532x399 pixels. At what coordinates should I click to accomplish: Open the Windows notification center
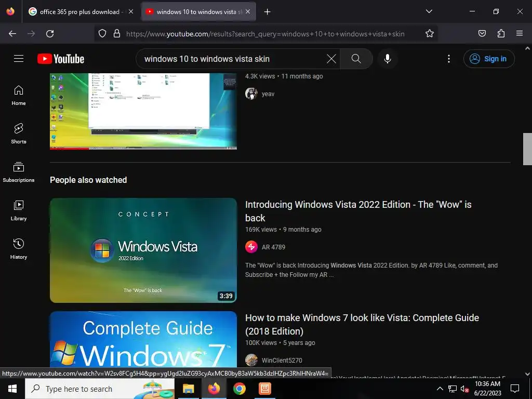(515, 389)
